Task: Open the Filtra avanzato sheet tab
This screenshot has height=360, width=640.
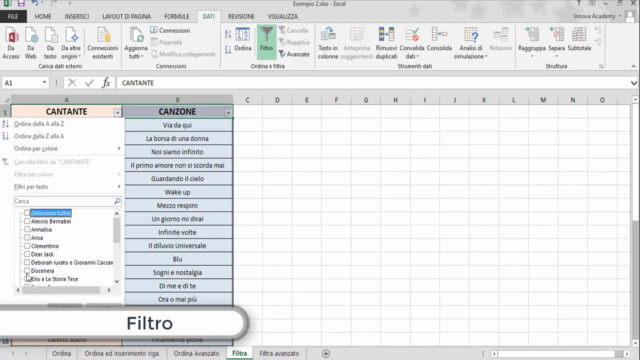Action: pos(279,353)
